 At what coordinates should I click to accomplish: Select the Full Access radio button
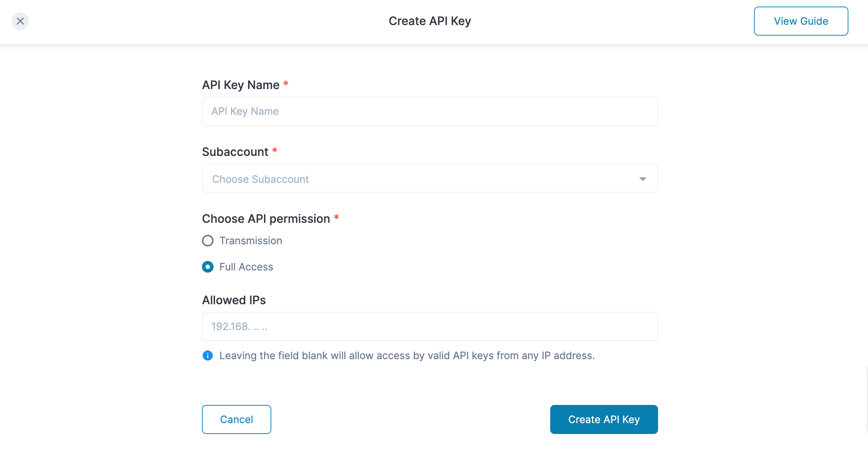pos(208,267)
